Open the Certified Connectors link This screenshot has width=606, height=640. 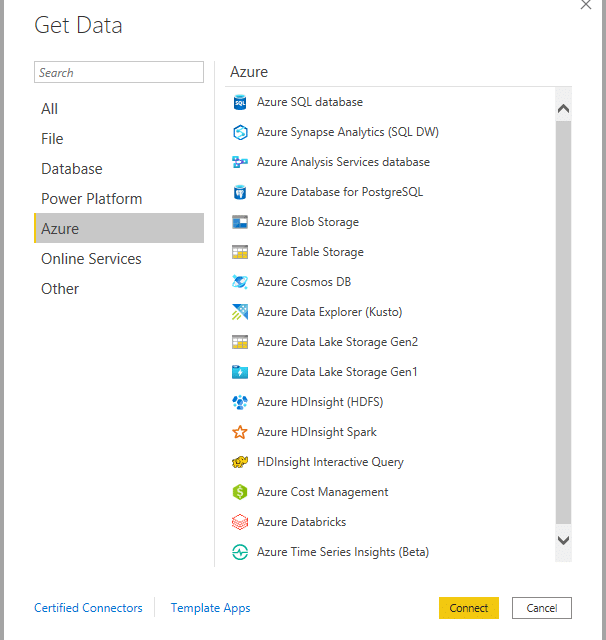[x=88, y=608]
